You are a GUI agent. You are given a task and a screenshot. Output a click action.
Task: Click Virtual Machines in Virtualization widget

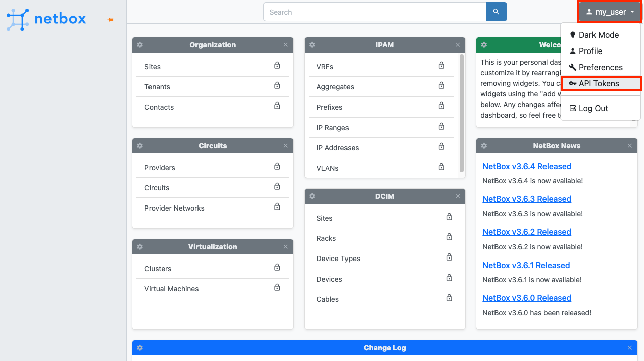tap(171, 289)
